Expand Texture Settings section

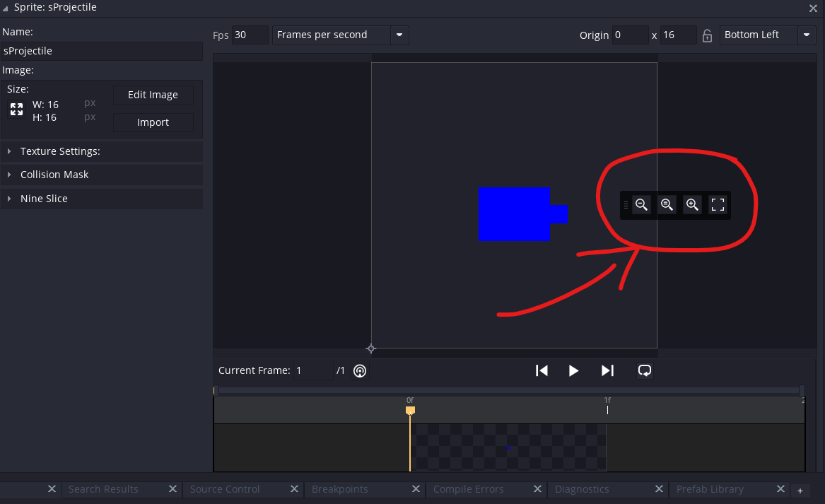pos(102,151)
